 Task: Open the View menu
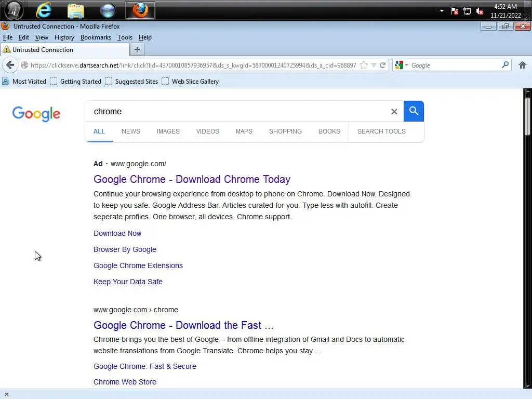click(x=42, y=37)
